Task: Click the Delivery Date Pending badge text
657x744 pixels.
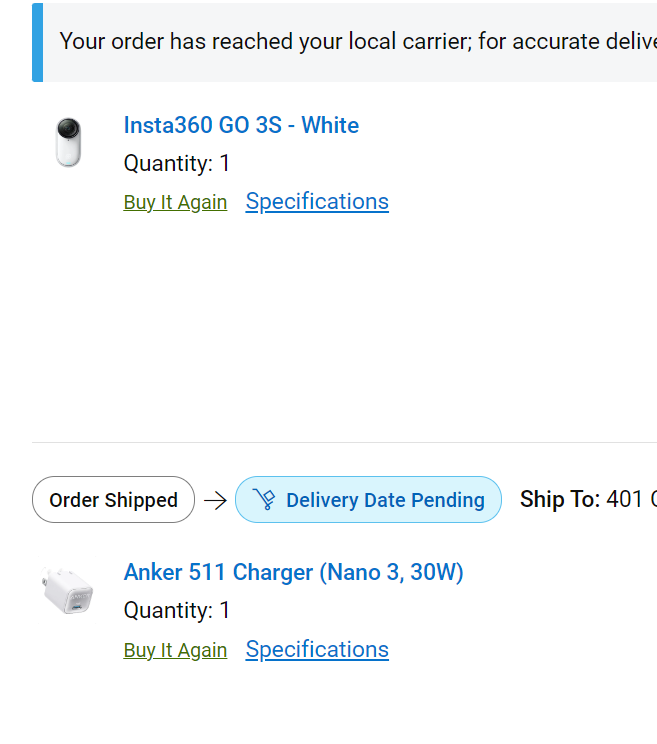Action: (x=385, y=500)
